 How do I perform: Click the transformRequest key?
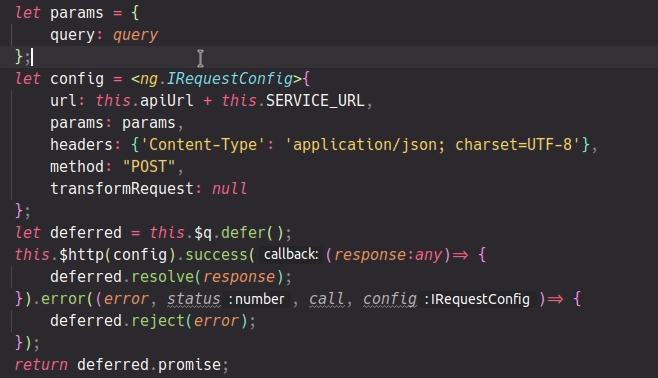pos(122,189)
